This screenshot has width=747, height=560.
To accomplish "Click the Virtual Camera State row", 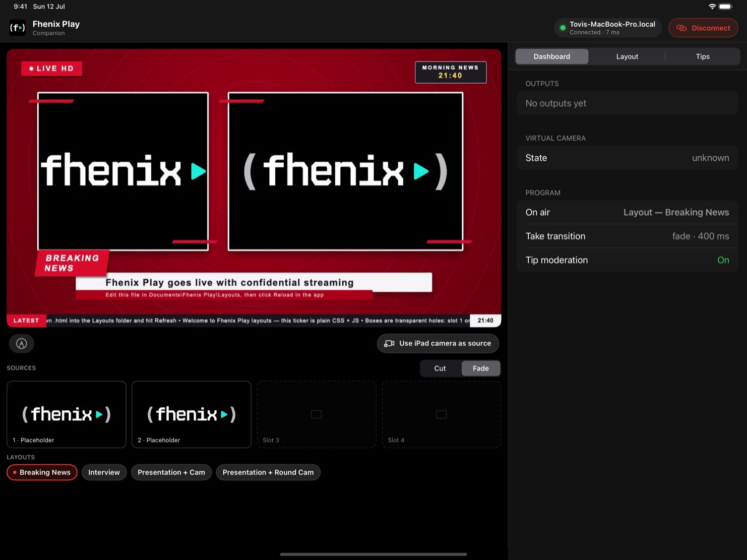I will [627, 158].
